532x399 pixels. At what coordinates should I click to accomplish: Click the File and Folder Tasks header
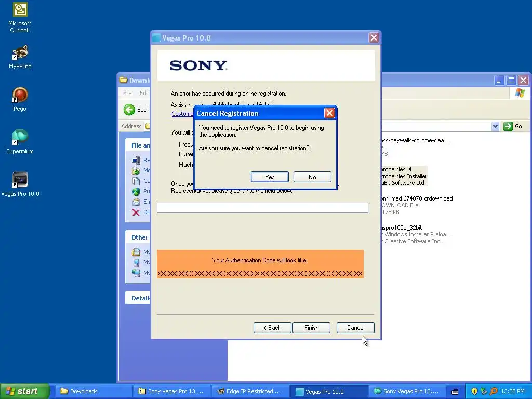pyautogui.click(x=138, y=145)
